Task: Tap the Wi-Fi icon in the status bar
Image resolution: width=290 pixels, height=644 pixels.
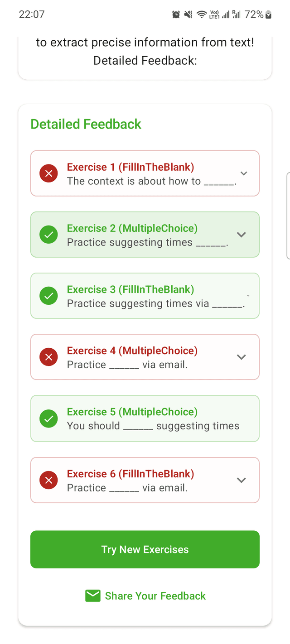Action: pos(201,14)
